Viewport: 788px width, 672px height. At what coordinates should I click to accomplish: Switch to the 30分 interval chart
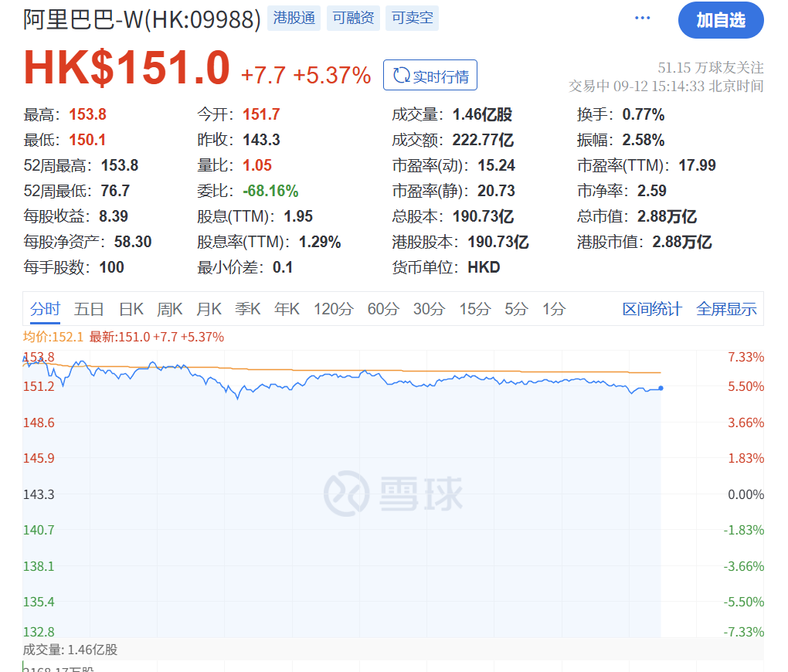tap(429, 309)
